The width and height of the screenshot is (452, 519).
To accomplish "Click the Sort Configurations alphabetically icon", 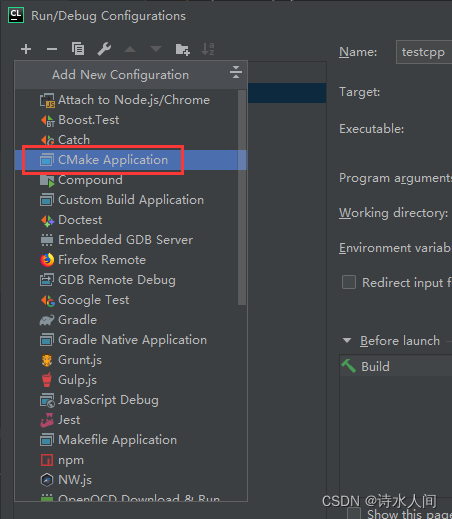I will (208, 49).
